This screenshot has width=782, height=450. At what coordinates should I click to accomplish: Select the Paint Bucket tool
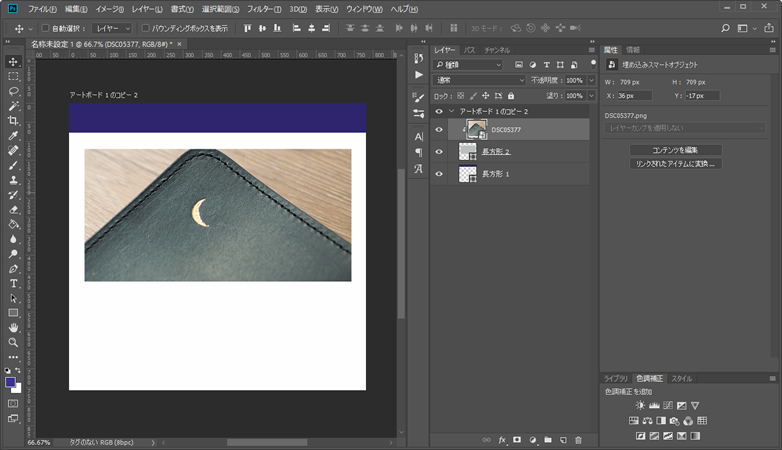13,225
